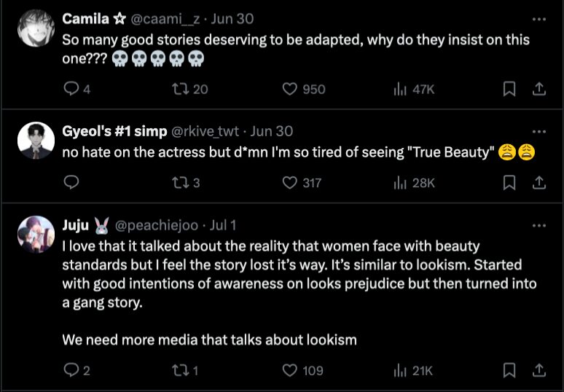Viewport: 564px width, 392px height.
Task: Open more options on Gyeol's simp tweet
Action: click(539, 131)
